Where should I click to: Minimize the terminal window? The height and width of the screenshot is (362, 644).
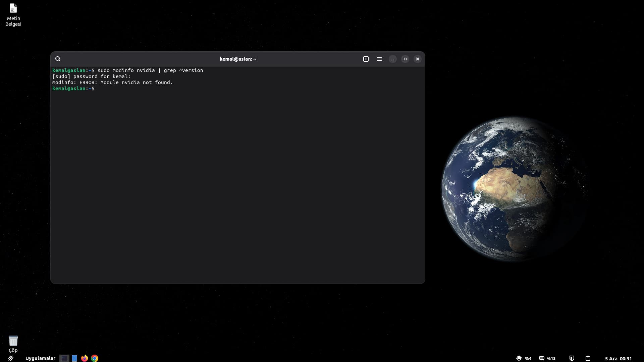pos(393,59)
